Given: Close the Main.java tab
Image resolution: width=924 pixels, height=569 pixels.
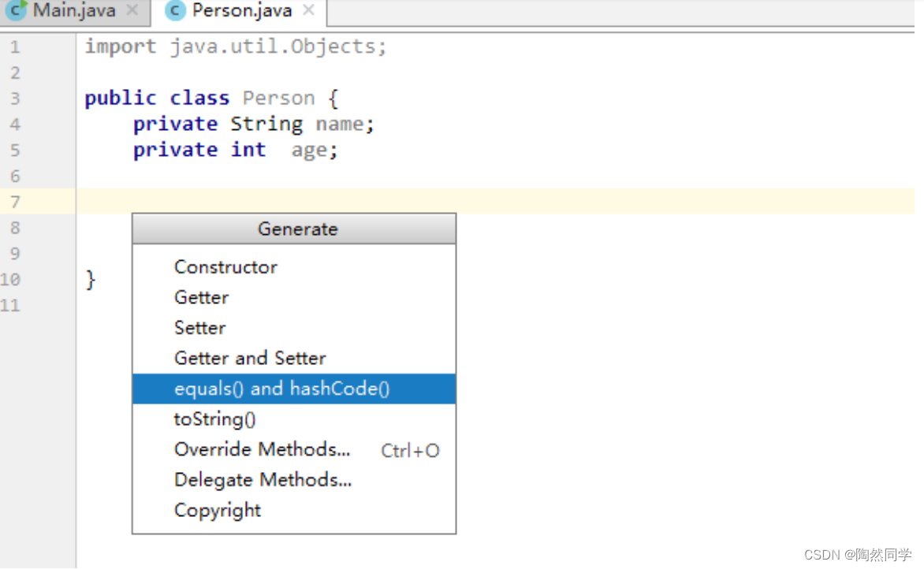Looking at the screenshot, I should pyautogui.click(x=132, y=10).
